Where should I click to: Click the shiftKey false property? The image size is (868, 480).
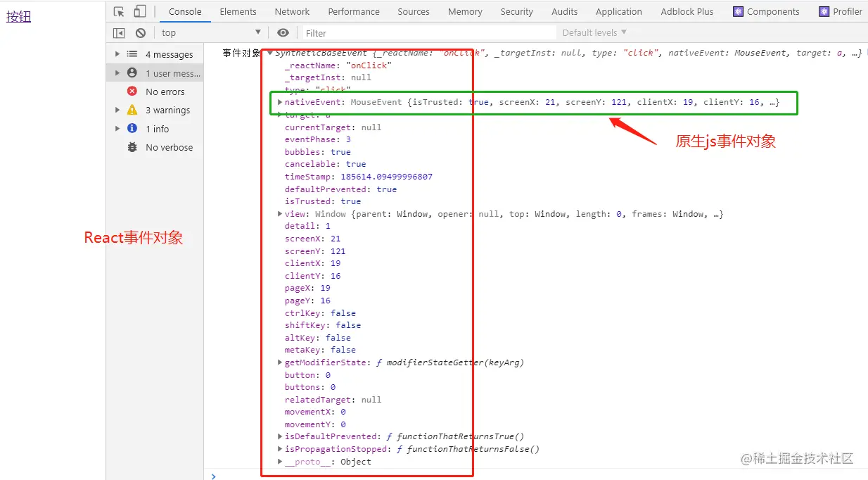(323, 325)
